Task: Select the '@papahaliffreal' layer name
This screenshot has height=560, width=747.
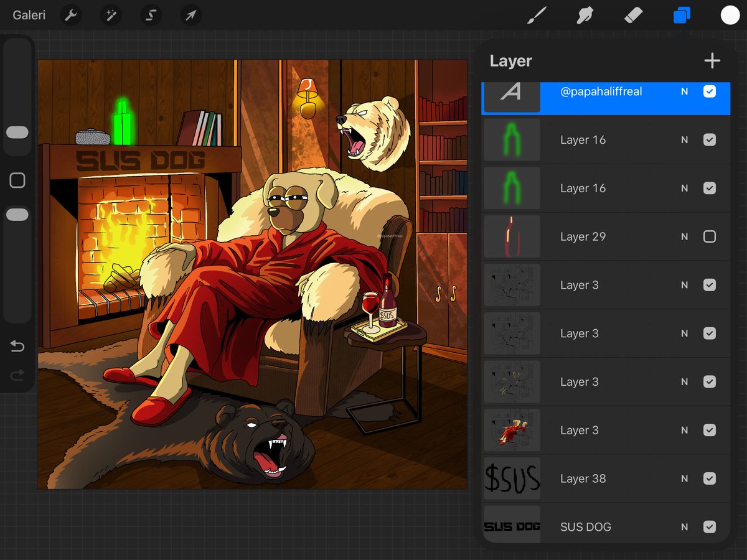Action: (601, 91)
